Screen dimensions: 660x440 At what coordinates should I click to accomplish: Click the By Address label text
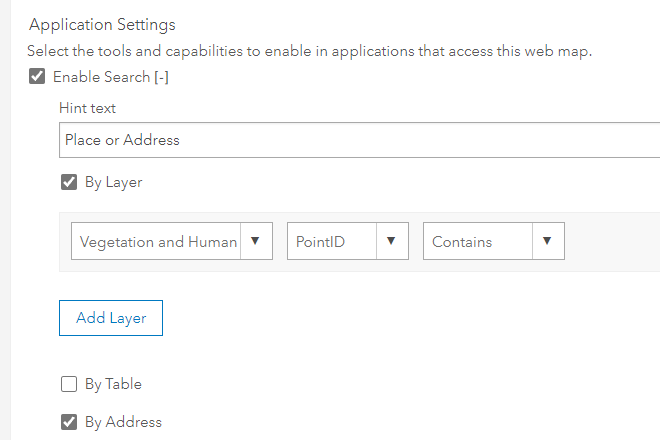pyautogui.click(x=123, y=422)
